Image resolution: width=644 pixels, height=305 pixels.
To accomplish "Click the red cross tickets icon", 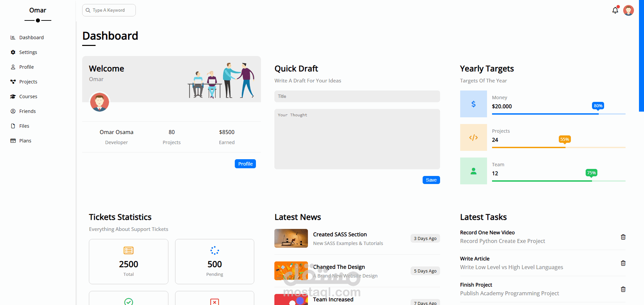I will [x=215, y=302].
